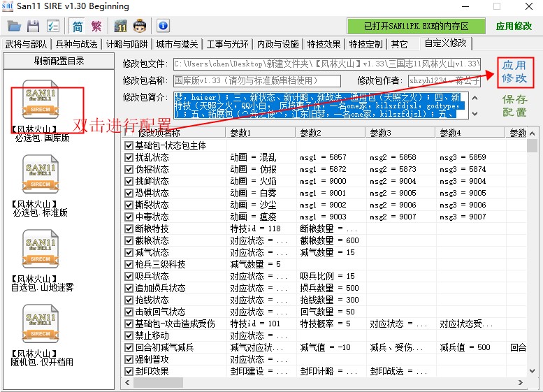The width and height of the screenshot is (543, 392).
Task: Toggle the 中毒状态 checkbox
Action: (x=129, y=217)
